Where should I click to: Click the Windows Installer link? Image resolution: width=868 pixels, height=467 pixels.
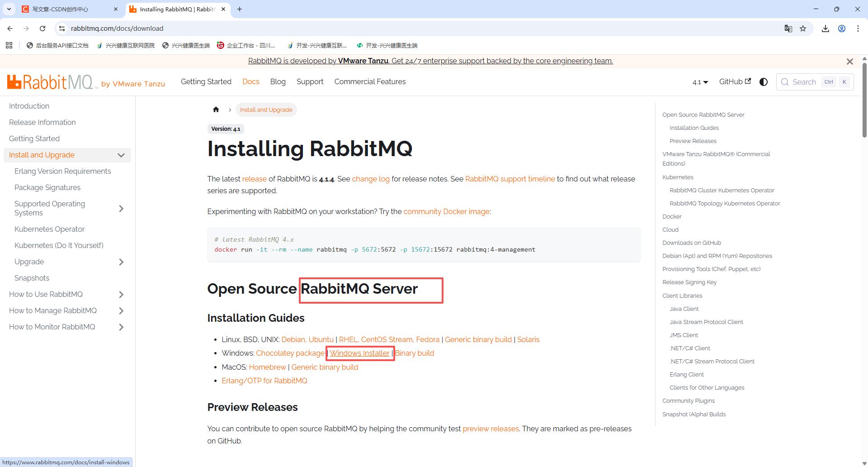coord(359,353)
